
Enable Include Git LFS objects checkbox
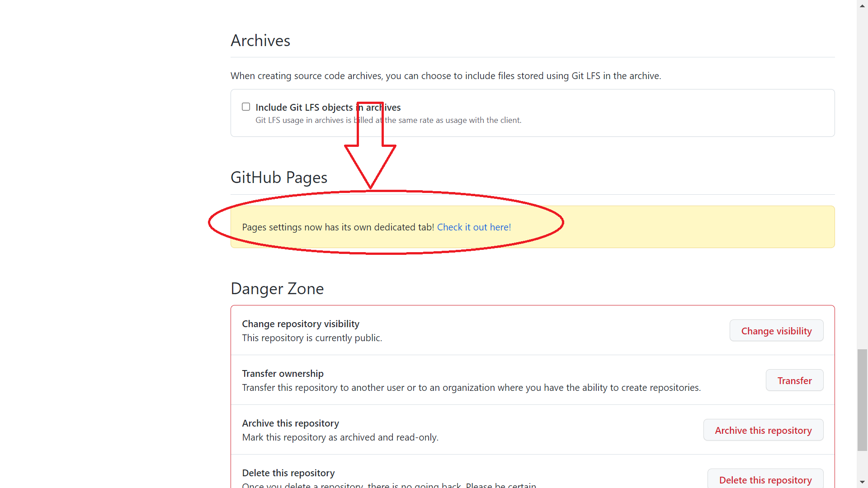tap(246, 107)
